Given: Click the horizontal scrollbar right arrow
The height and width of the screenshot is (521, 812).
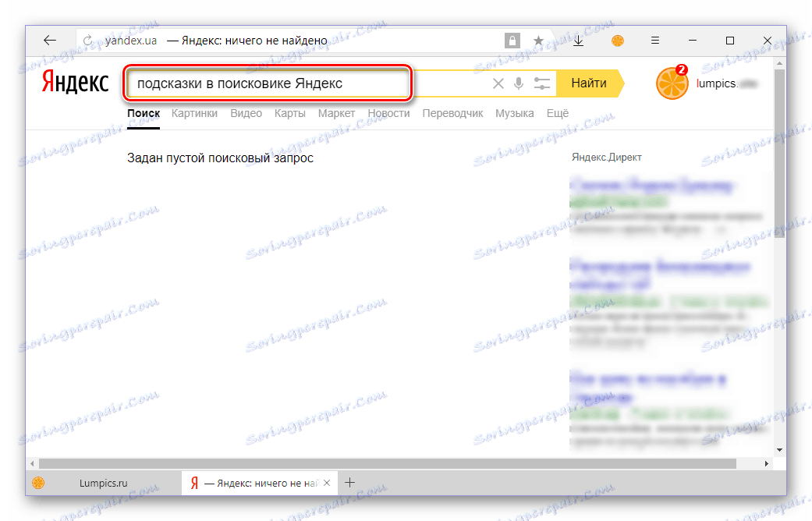Looking at the screenshot, I should (767, 463).
